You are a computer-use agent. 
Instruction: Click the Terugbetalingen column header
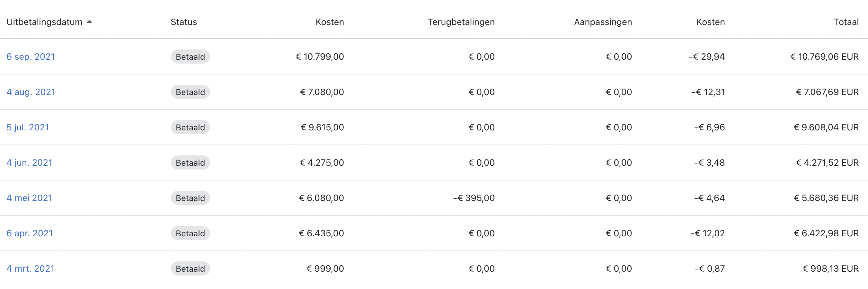coord(461,22)
